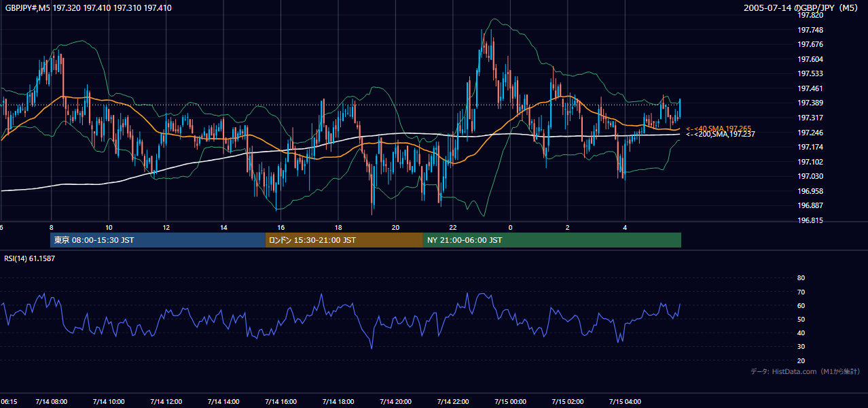Click the 40 SMA 197.265 label

719,129
